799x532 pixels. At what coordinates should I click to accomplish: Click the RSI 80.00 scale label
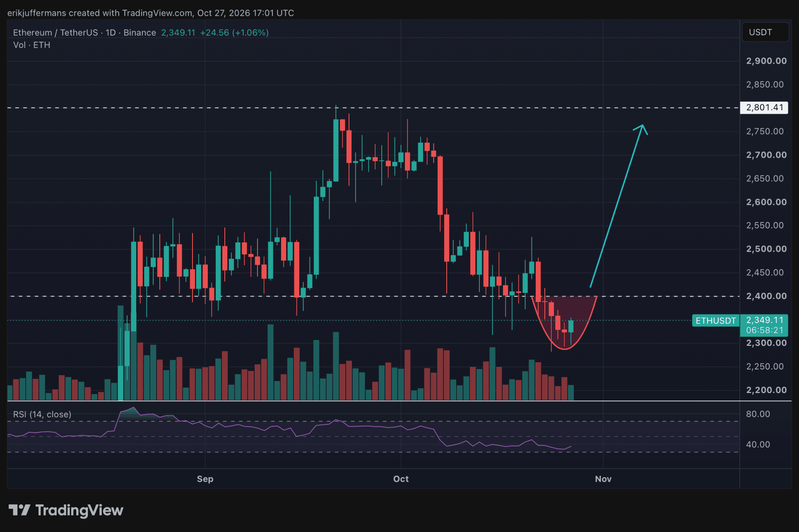pos(758,414)
